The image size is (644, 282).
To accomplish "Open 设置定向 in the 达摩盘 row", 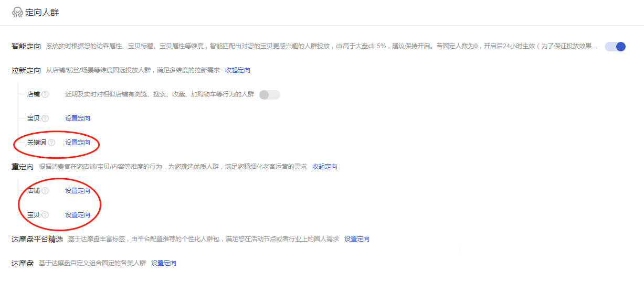I will coord(164,263).
